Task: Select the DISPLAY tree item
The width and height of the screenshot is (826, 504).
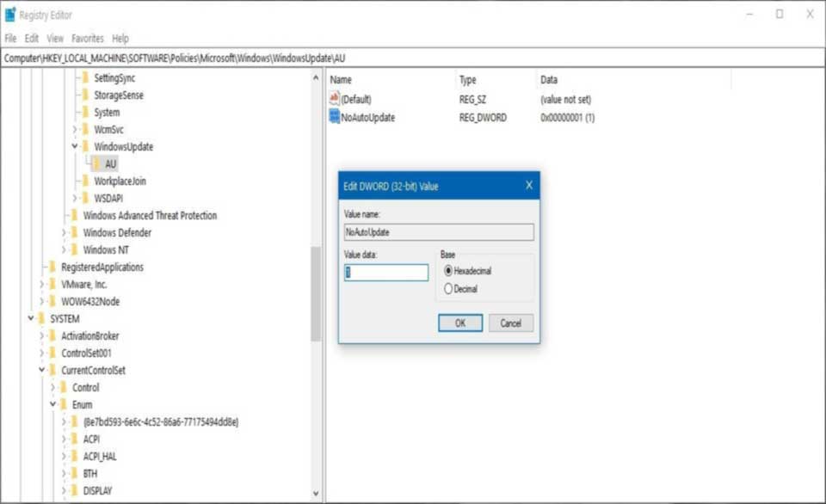Action: click(x=97, y=491)
